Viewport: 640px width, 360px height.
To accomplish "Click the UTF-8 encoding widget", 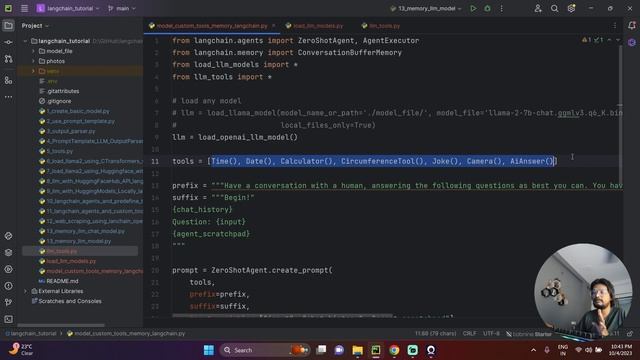I will coord(491,333).
